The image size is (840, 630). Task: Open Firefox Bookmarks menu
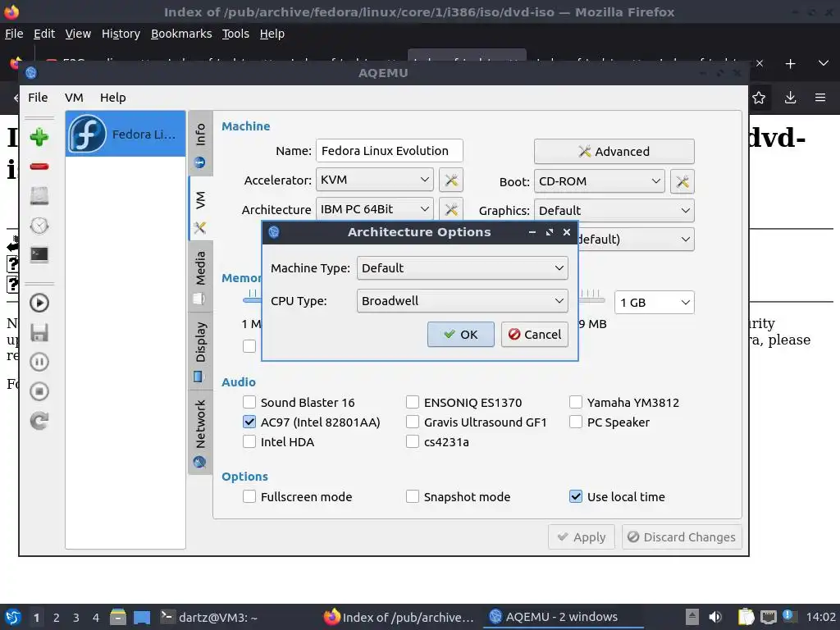click(x=181, y=34)
